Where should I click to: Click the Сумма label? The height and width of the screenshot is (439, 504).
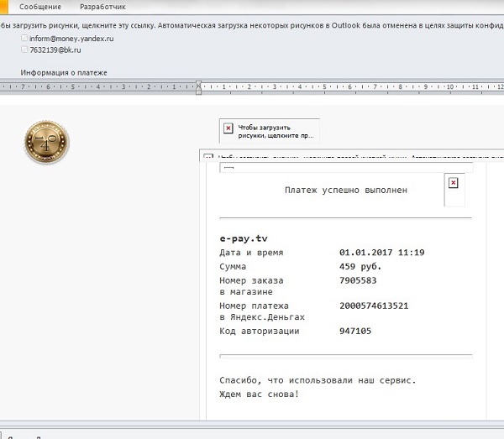(233, 267)
